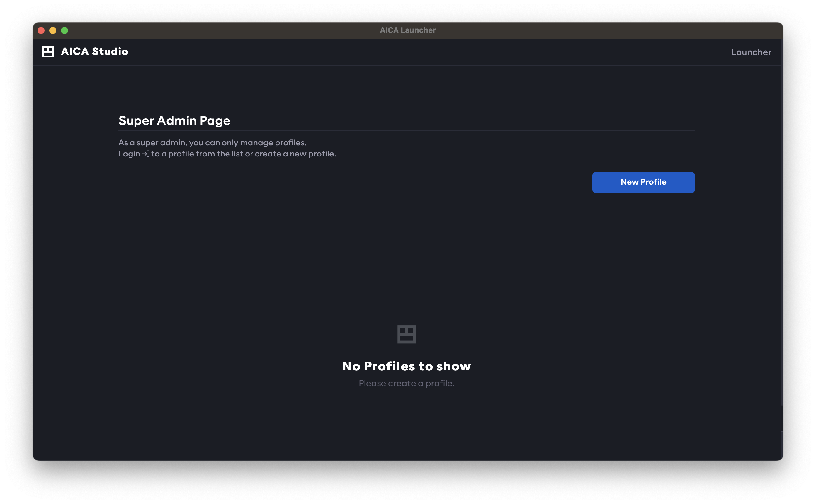
Task: Click the No Profiles to show heading
Action: tap(406, 366)
